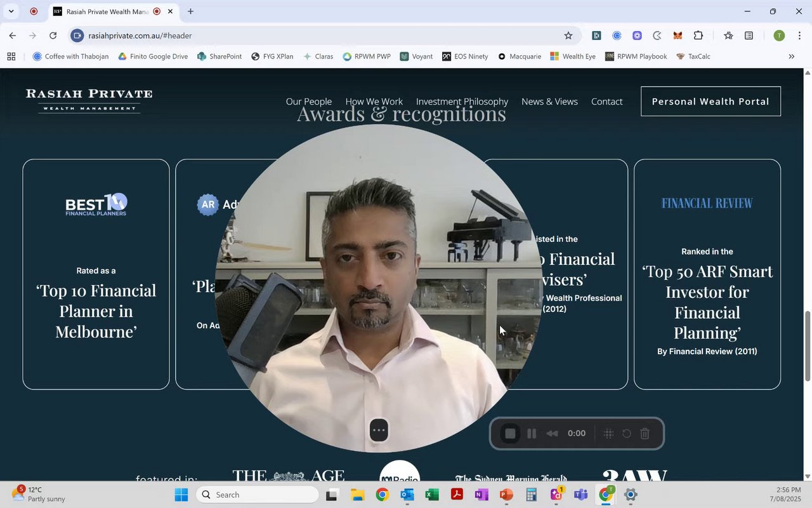Open Microsoft Teams from the taskbar

coord(580,495)
